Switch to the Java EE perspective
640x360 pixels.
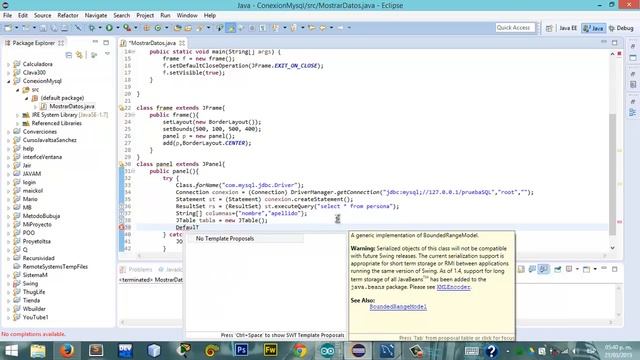(567, 28)
